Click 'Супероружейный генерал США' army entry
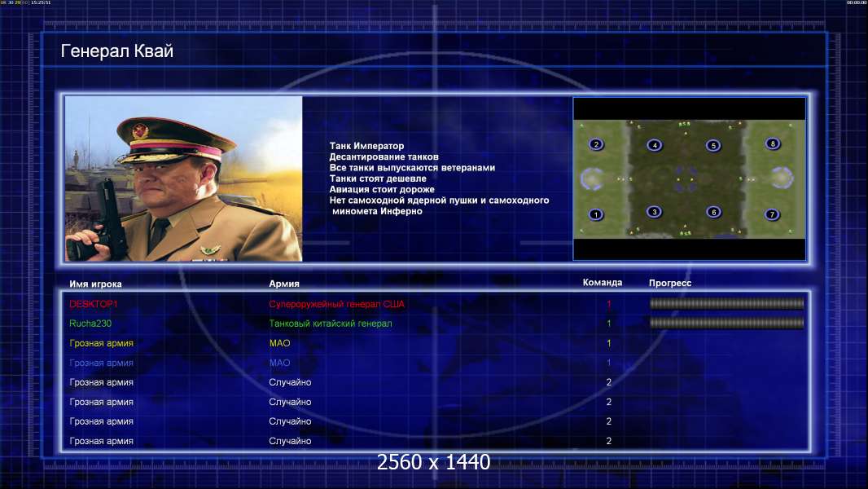This screenshot has height=489, width=868. click(x=336, y=304)
